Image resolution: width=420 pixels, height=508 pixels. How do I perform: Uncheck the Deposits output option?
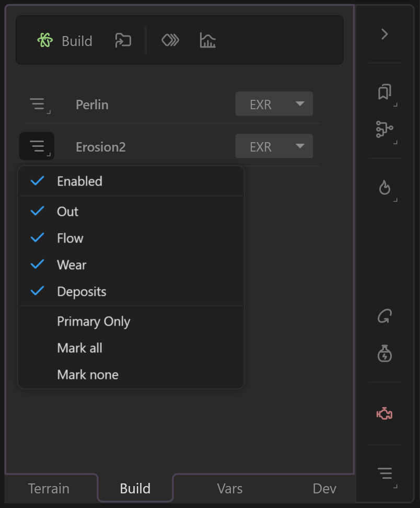(131, 291)
